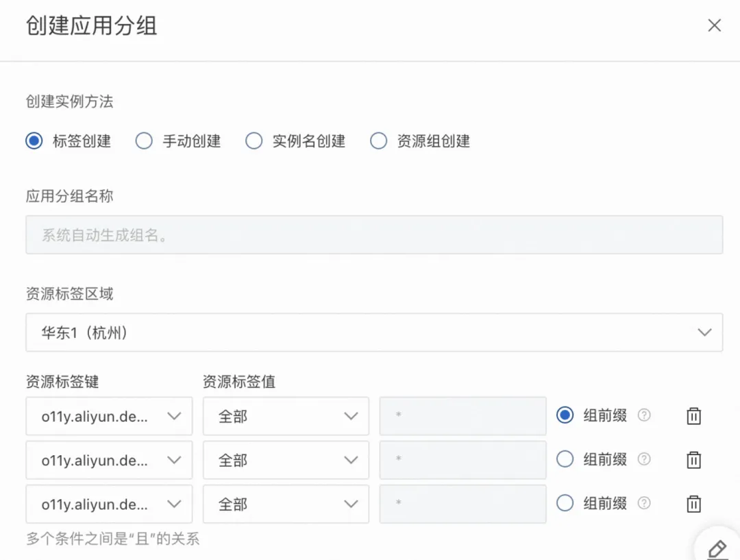Select 组前缀 radio in third row
Screen dimensions: 740x560
pos(565,503)
